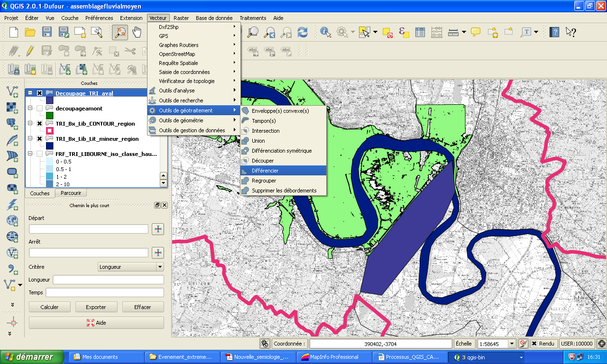
Task: Open the field calculator abacus icon
Action: tap(437, 32)
